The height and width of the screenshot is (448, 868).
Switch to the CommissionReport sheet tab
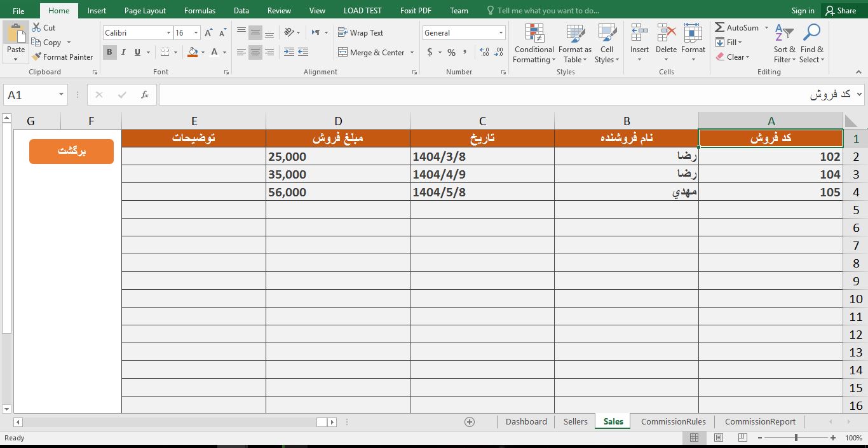[x=760, y=422]
